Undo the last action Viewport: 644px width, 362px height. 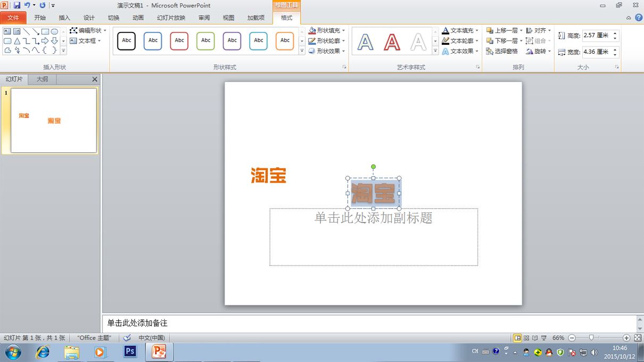click(27, 5)
